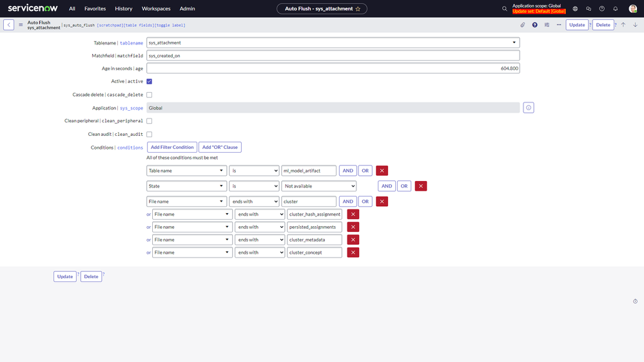Open the chat conversations icon
The image size is (644, 362).
pos(589,8)
